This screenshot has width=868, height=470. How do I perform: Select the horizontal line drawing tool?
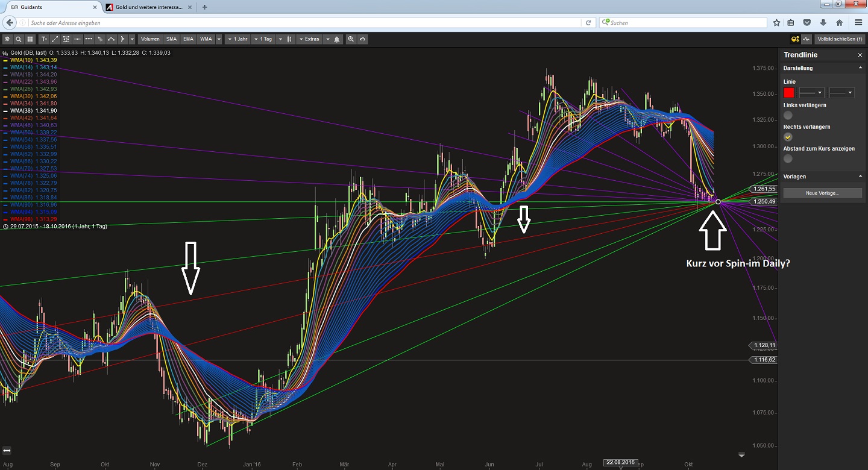pyautogui.click(x=77, y=39)
